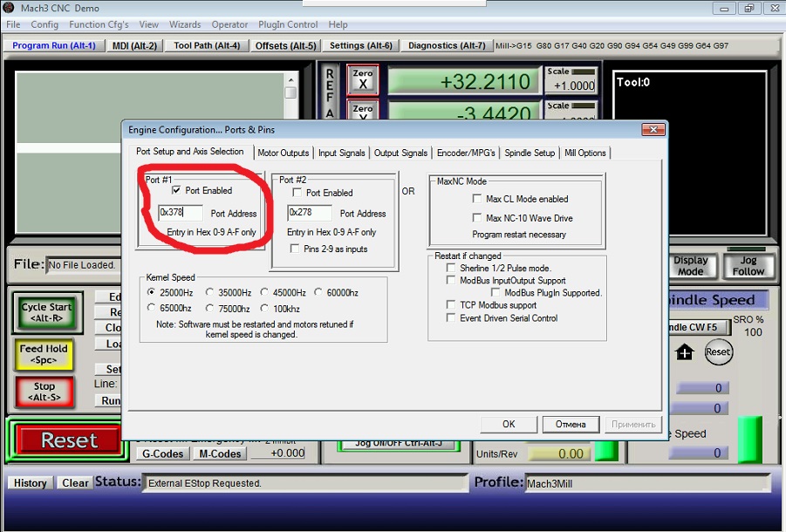786x532 pixels.
Task: Open the Operator menu
Action: (229, 24)
